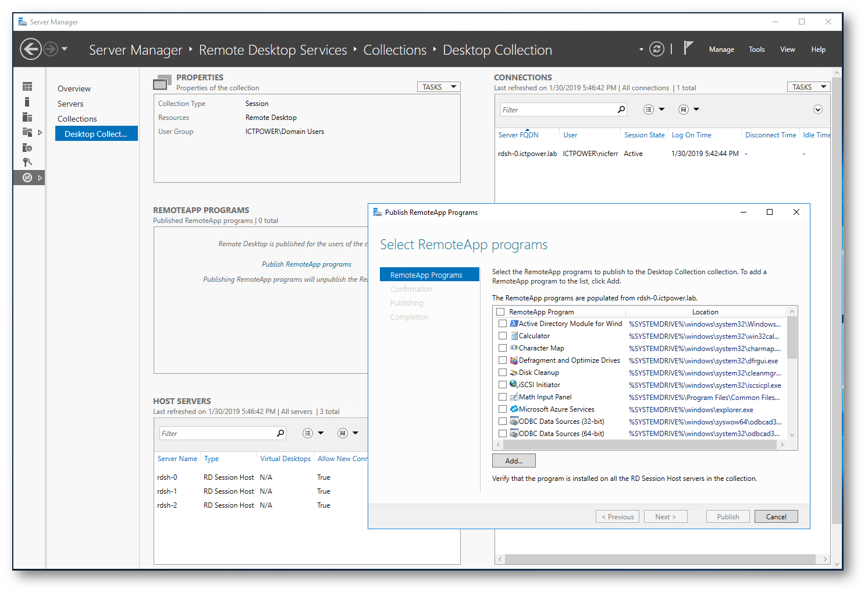Open the Manage menu
This screenshot has height=595, width=868.
click(x=721, y=49)
